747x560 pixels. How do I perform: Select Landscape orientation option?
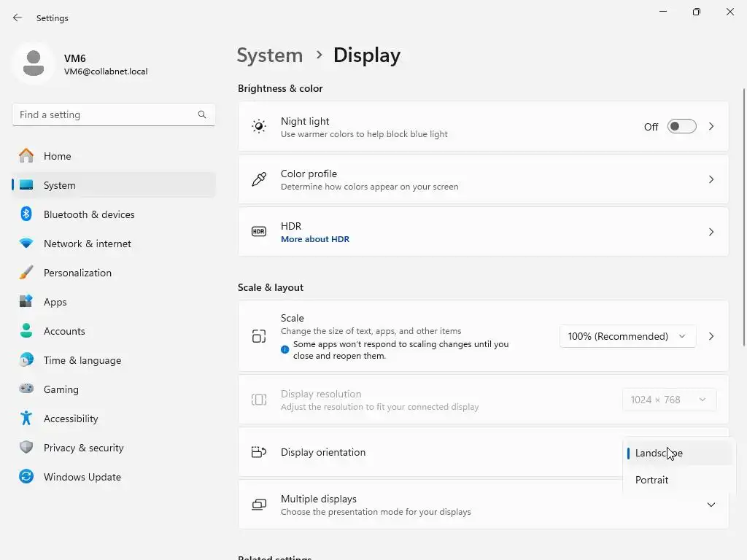[659, 453]
